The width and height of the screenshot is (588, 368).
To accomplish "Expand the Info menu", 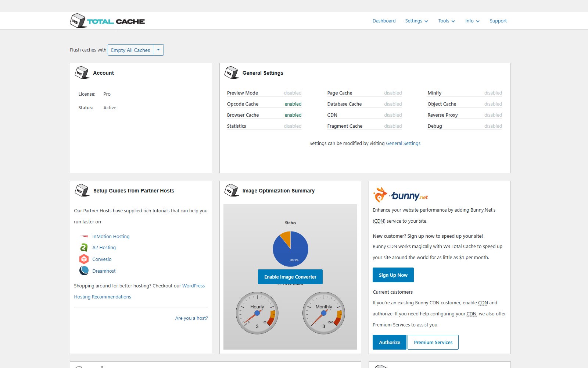I will (472, 21).
